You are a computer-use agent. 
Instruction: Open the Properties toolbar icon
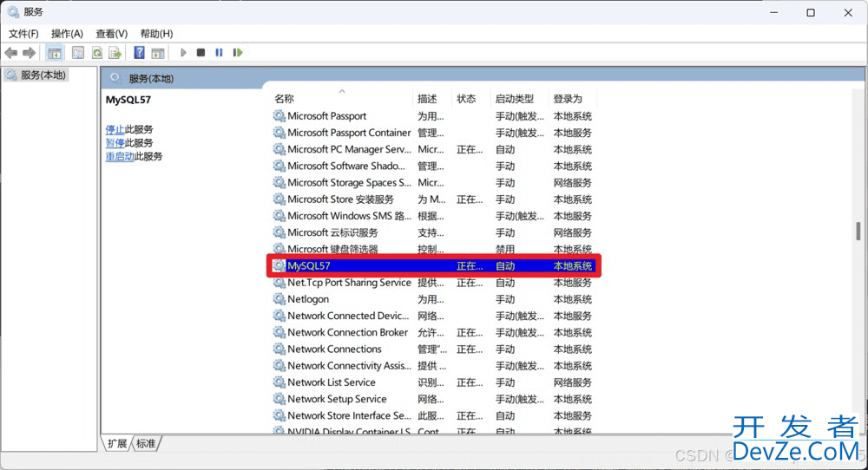point(78,53)
